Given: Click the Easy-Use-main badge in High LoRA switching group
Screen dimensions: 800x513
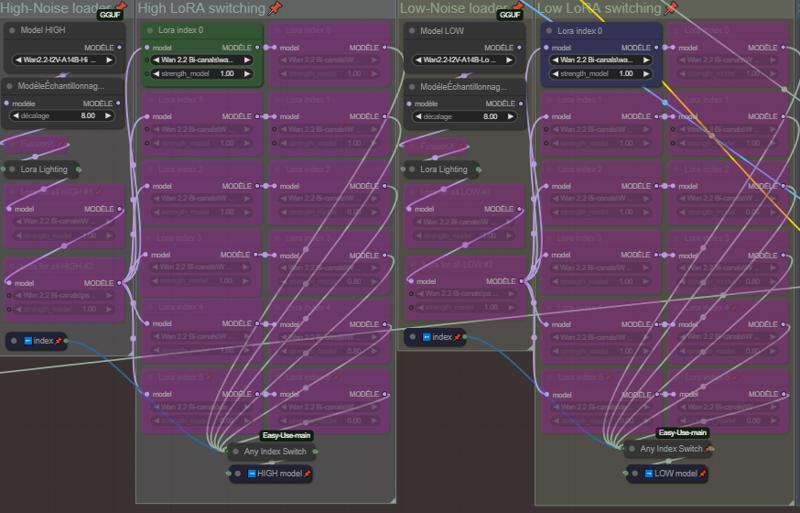Looking at the screenshot, I should click(286, 435).
